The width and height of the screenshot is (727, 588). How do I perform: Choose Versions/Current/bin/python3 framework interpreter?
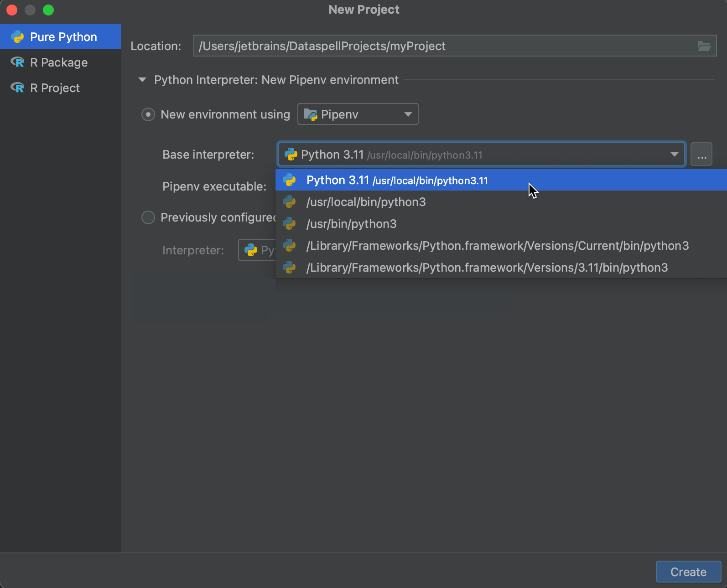497,246
